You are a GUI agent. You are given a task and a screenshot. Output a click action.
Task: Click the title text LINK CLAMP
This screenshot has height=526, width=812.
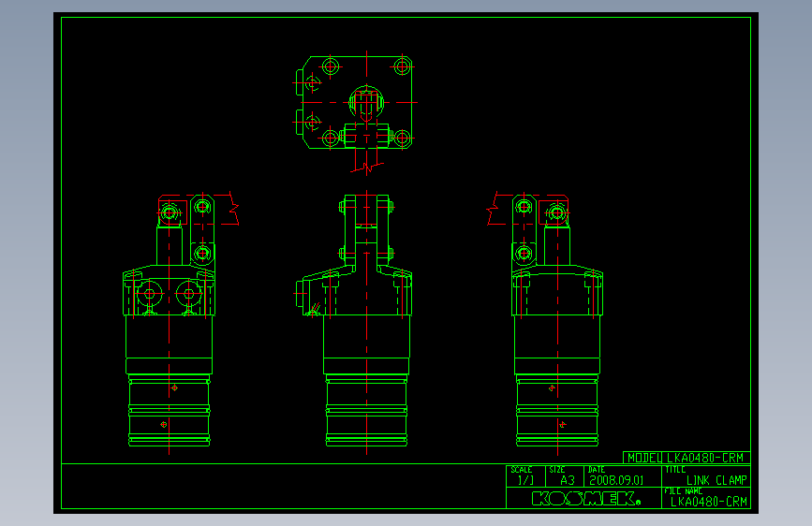pos(716,480)
